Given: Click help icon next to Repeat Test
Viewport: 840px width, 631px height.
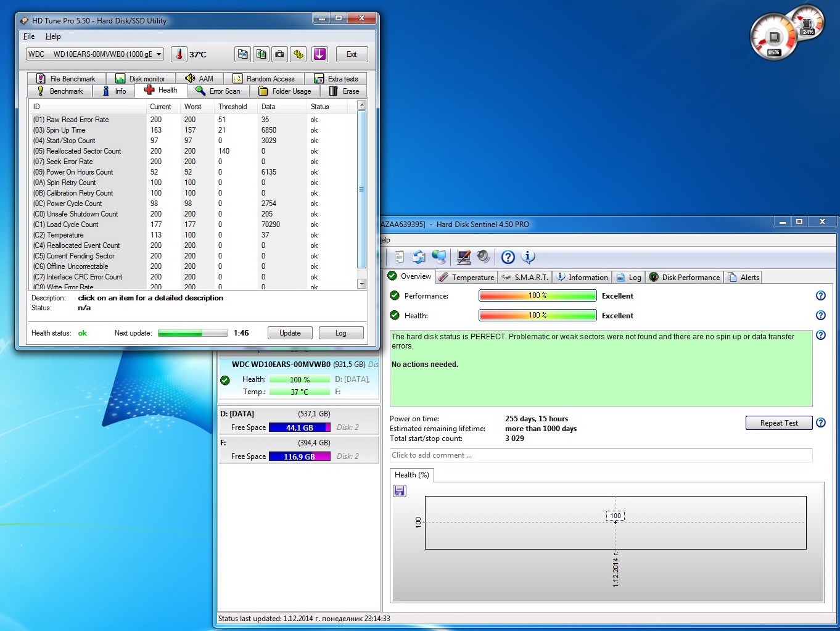Looking at the screenshot, I should (x=820, y=423).
